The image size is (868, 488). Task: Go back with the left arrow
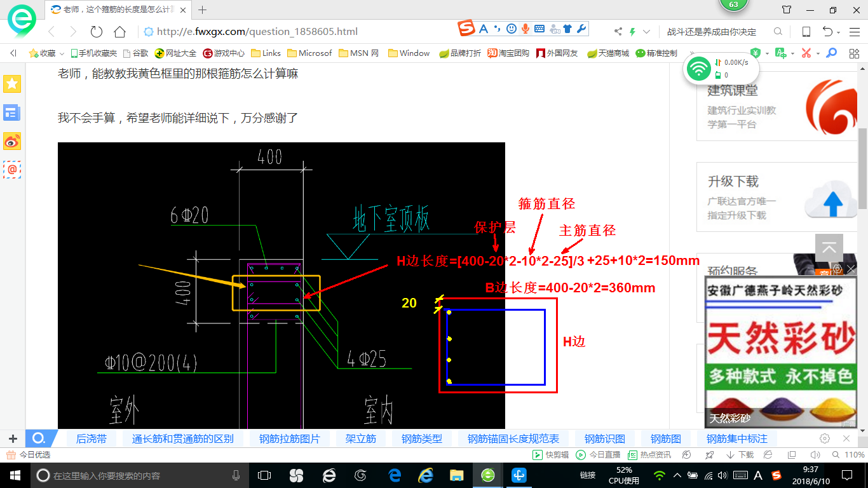coord(51,32)
